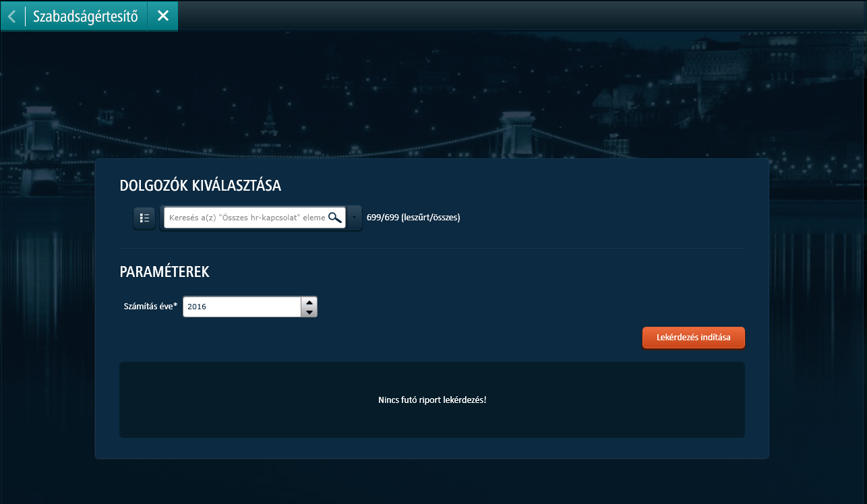
Task: Increase the year with up arrow
Action: (309, 302)
